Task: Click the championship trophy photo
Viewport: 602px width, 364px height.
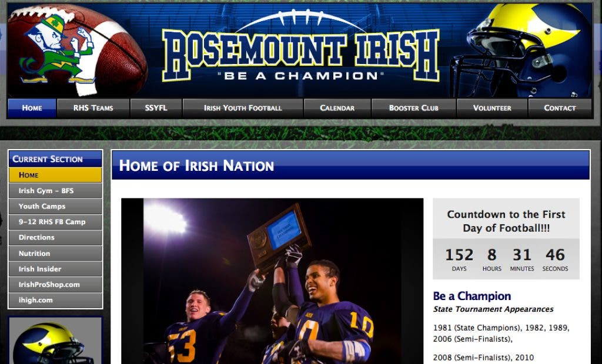Action: [272, 281]
